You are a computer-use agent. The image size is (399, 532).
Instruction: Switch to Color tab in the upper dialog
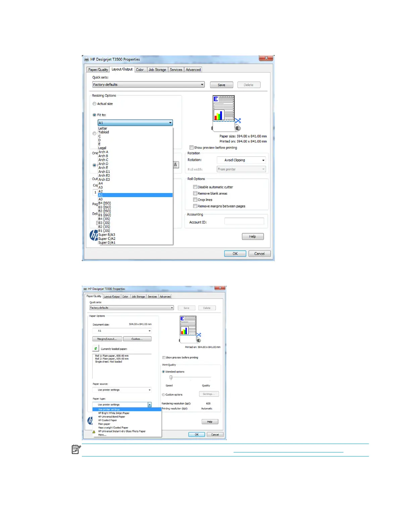[140, 70]
